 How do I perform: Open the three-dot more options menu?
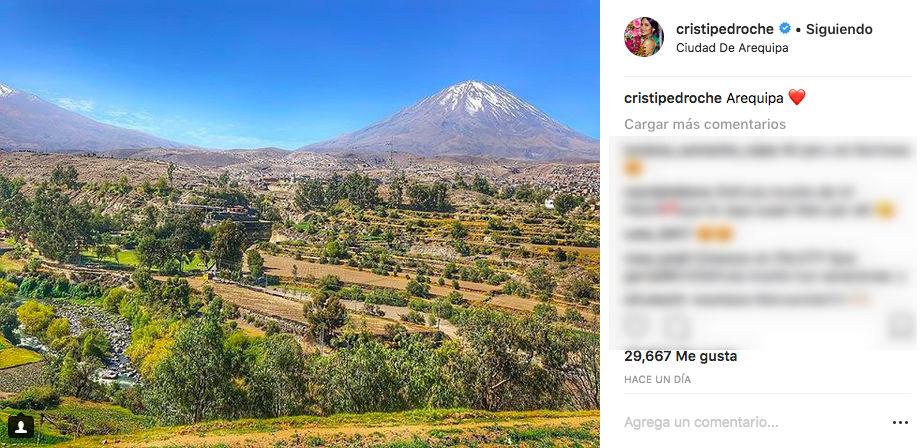[900, 422]
